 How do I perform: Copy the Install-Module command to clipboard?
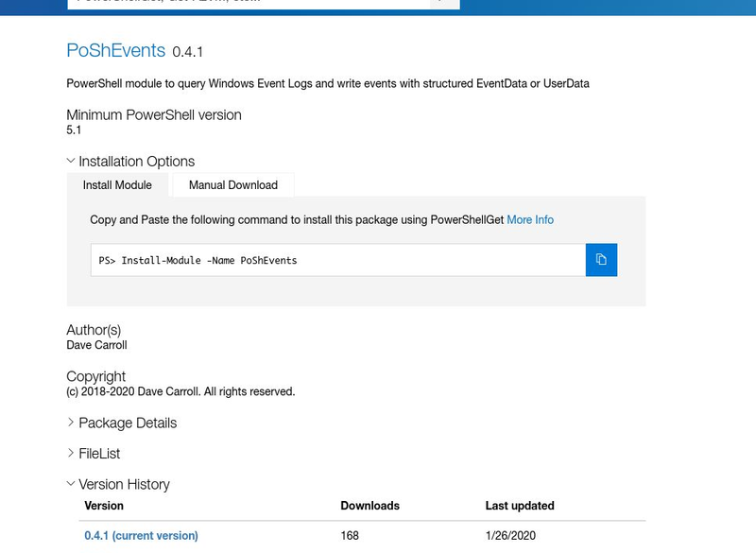(x=601, y=260)
